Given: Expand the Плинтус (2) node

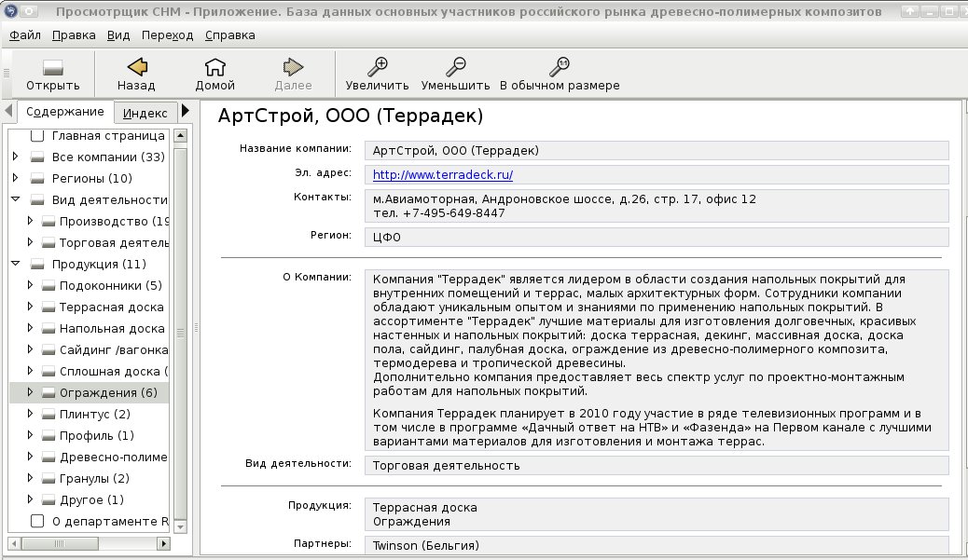Looking at the screenshot, I should pos(30,414).
